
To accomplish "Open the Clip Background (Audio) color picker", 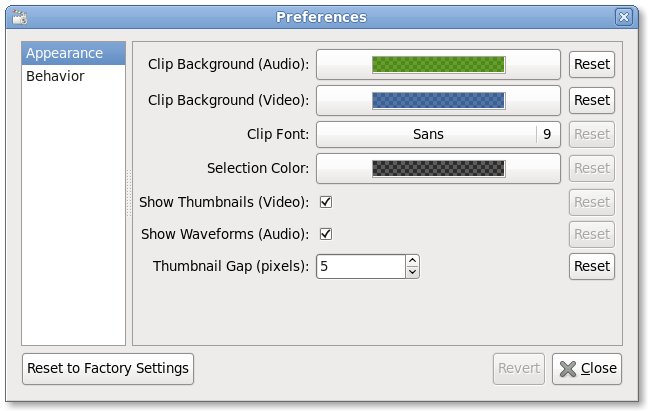I will 438,64.
